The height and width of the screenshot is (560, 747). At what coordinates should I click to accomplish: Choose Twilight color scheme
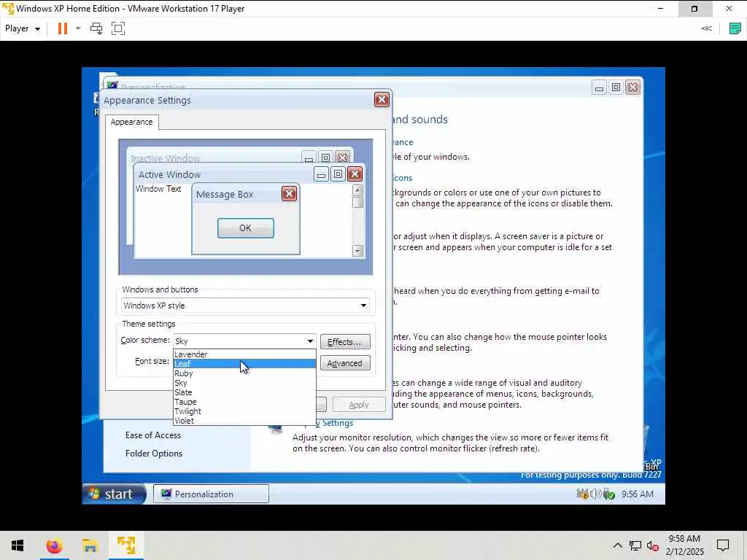tap(244, 411)
